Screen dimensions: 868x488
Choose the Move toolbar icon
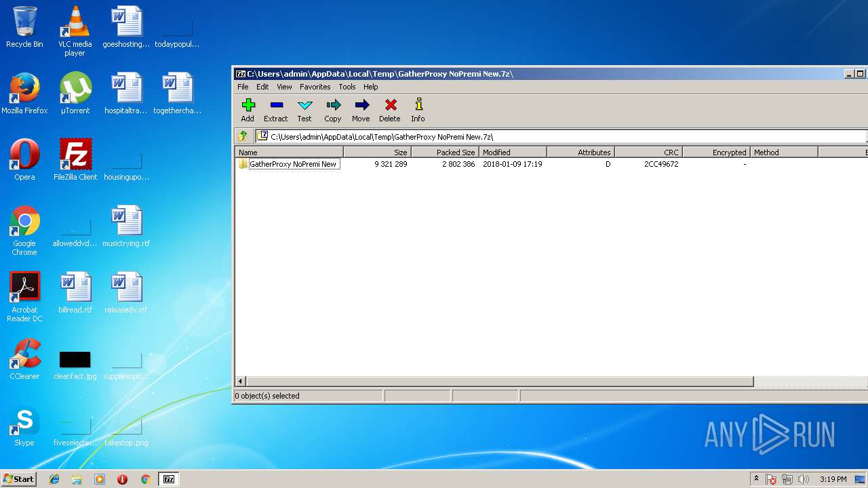pyautogui.click(x=361, y=110)
